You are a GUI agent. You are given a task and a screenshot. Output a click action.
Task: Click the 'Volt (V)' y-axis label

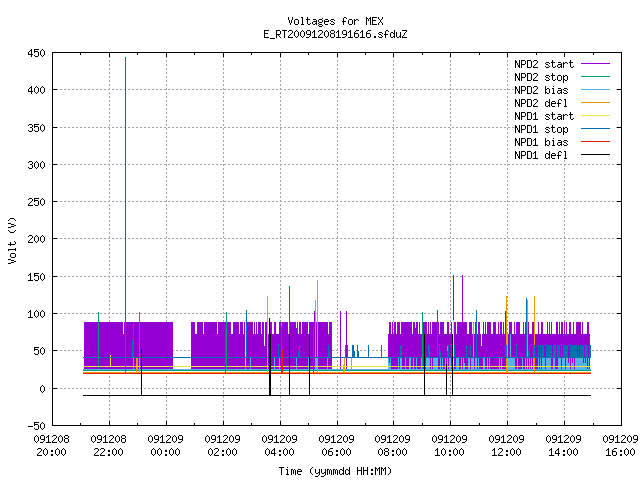(x=12, y=240)
